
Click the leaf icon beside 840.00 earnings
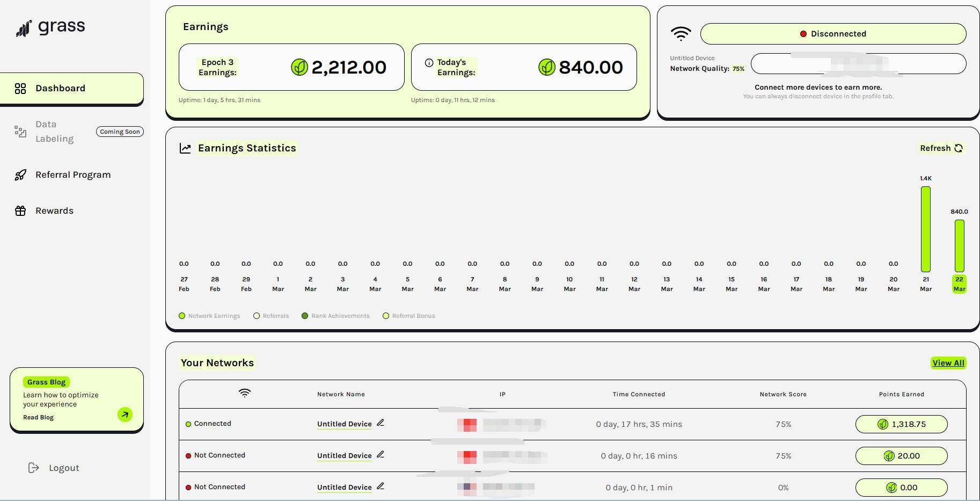click(546, 67)
